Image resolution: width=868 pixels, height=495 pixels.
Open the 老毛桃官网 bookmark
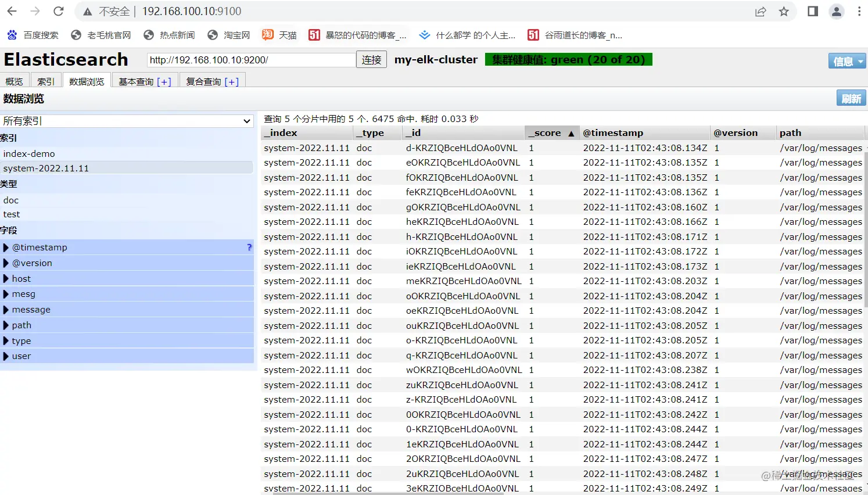point(101,35)
